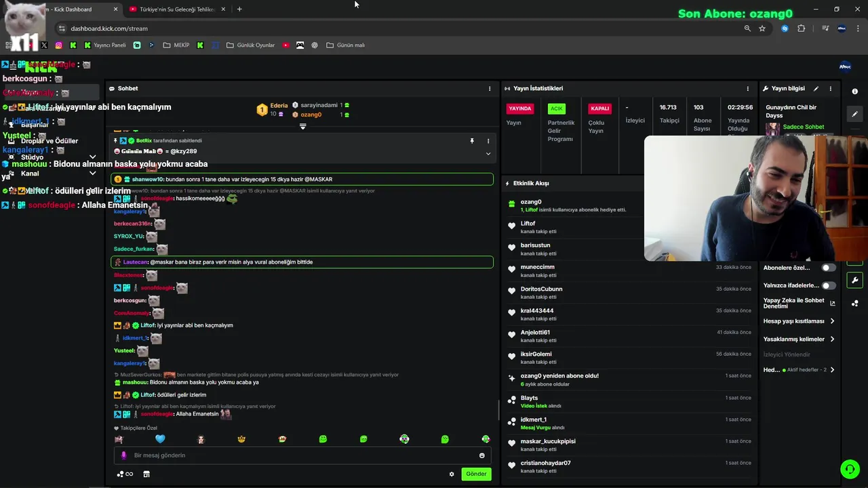Click the pencil edit icon in the right sidebar

[x=854, y=114]
